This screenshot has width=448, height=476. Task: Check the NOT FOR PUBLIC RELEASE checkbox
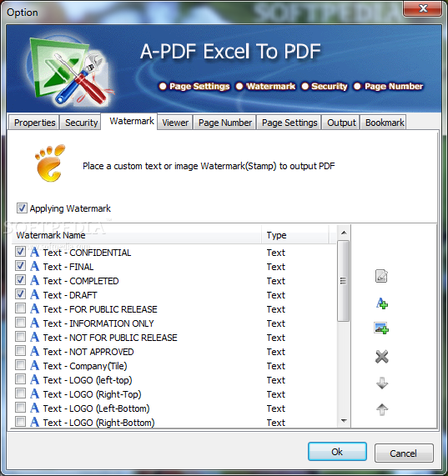[x=20, y=337]
